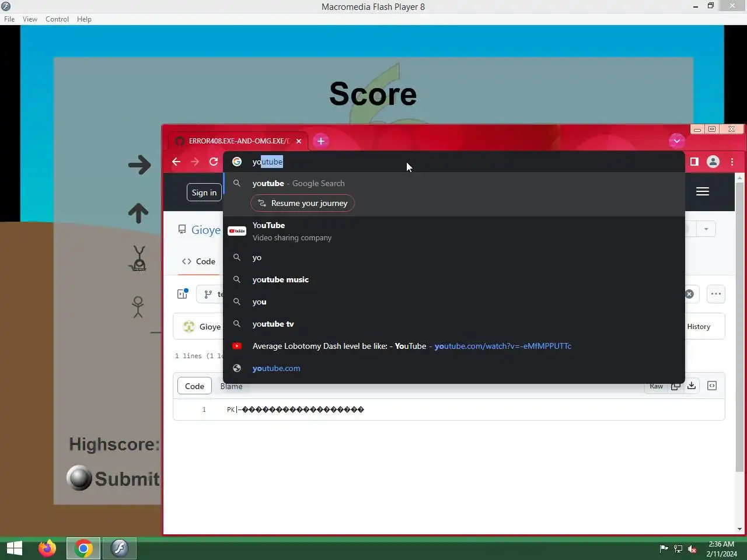Click line number 1 in code view
This screenshot has width=747, height=560.
[204, 409]
